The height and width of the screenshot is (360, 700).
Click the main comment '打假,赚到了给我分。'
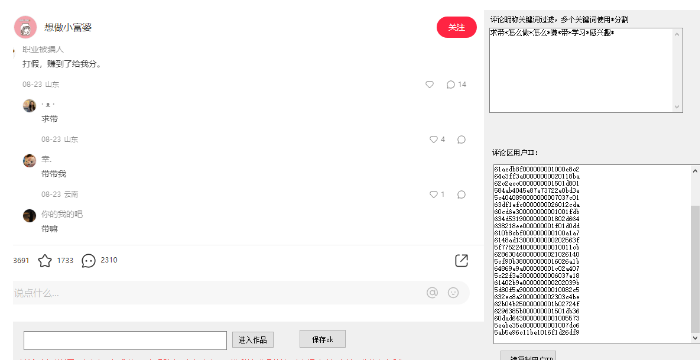(62, 64)
